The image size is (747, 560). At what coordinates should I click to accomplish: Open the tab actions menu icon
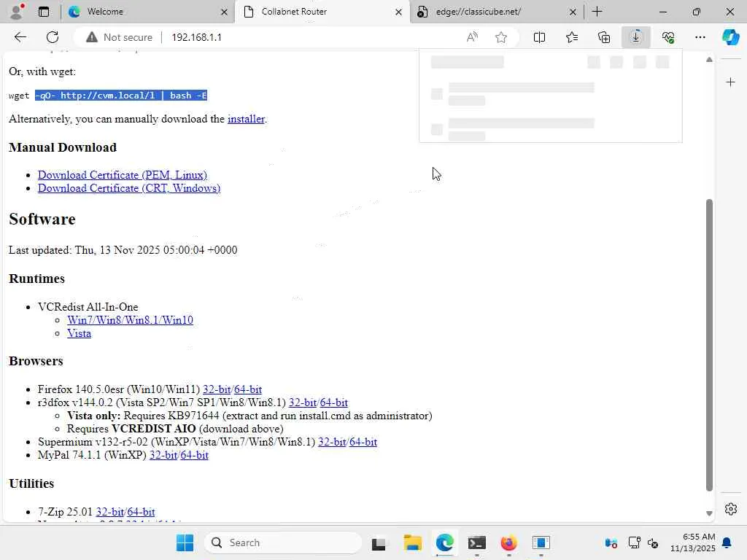[x=44, y=12]
